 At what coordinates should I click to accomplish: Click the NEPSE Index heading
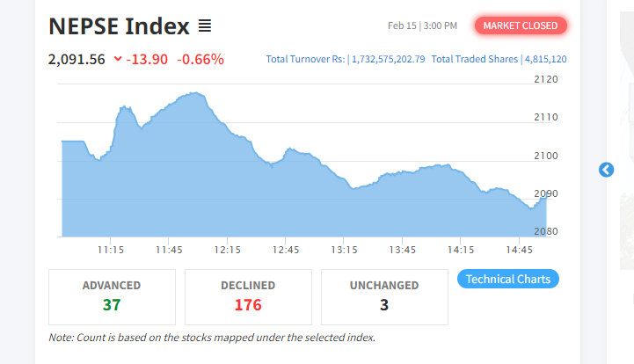tap(119, 26)
